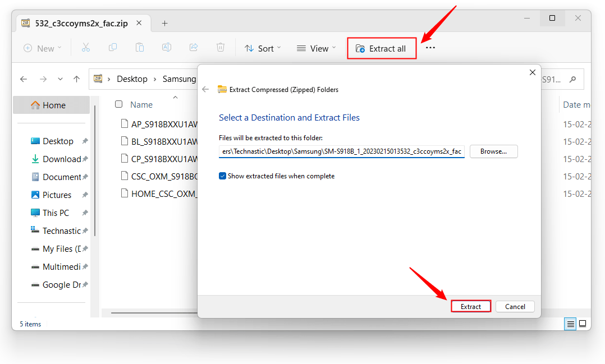The width and height of the screenshot is (605, 364).
Task: Click the extraction destination path field
Action: coord(342,151)
